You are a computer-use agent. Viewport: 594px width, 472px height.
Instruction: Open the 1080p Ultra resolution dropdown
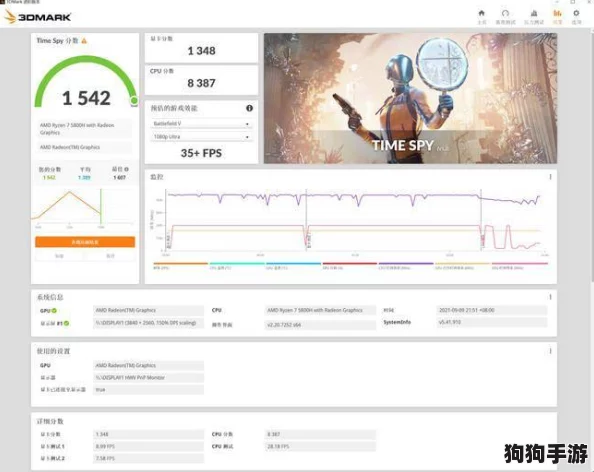[x=201, y=136]
